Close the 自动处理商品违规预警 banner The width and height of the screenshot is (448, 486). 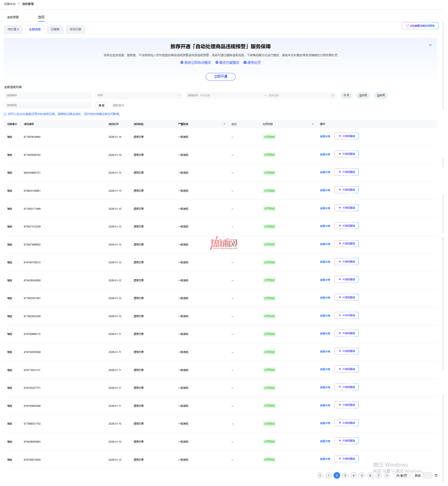click(430, 45)
